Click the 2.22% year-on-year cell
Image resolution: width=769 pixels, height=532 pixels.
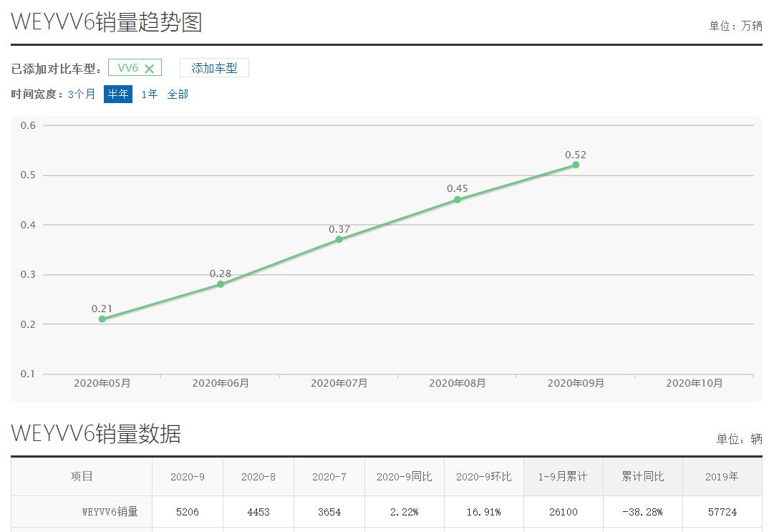(x=404, y=512)
